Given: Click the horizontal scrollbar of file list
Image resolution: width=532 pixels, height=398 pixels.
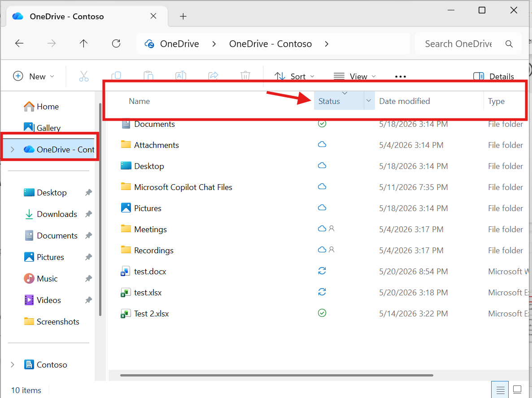Looking at the screenshot, I should 276,375.
